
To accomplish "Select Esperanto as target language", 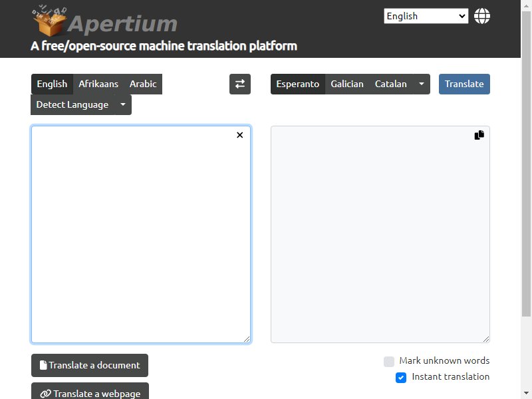I will (297, 84).
